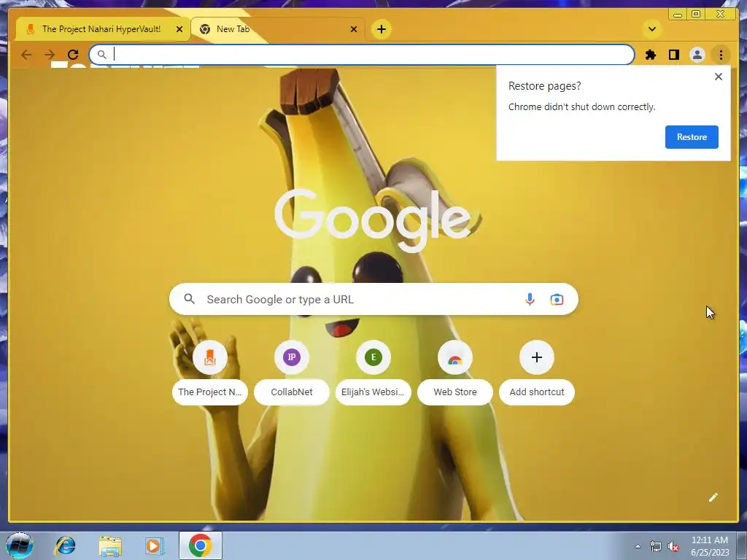Image resolution: width=747 pixels, height=560 pixels.
Task: Close the New Tab tab
Action: coord(354,29)
